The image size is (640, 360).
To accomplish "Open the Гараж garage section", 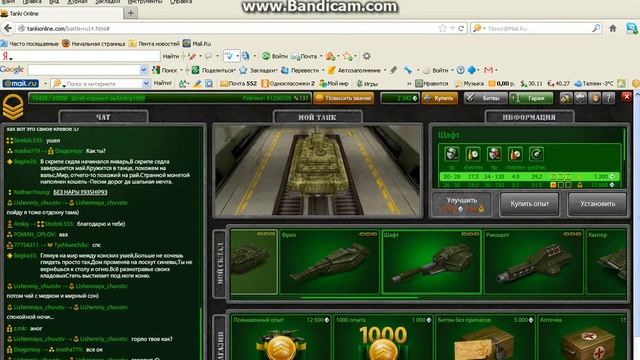I will pos(531,98).
